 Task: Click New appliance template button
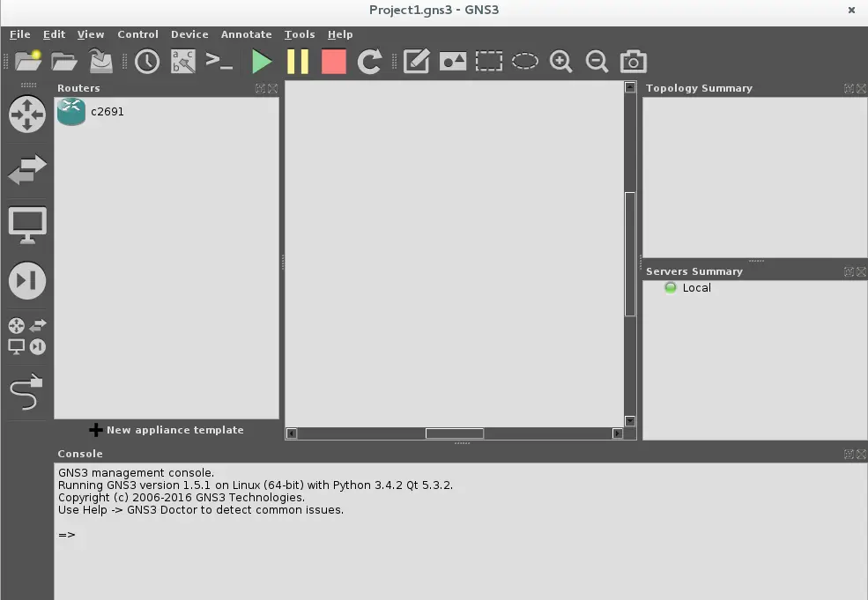point(167,430)
